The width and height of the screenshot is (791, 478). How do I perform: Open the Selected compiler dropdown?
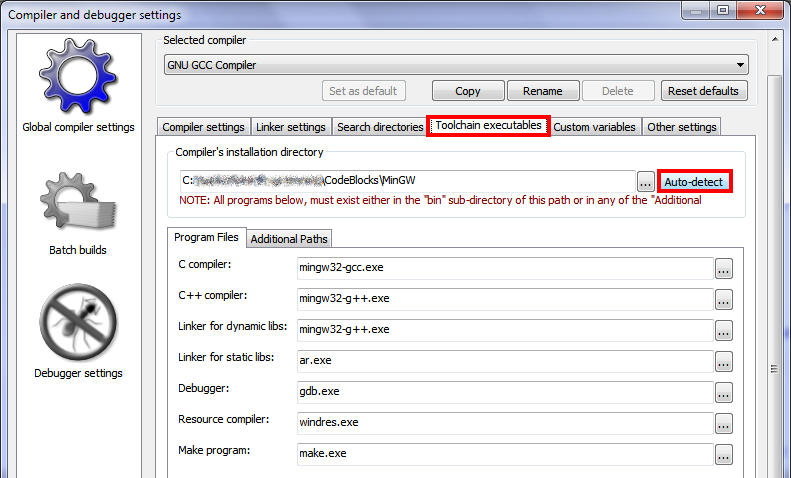click(x=457, y=65)
